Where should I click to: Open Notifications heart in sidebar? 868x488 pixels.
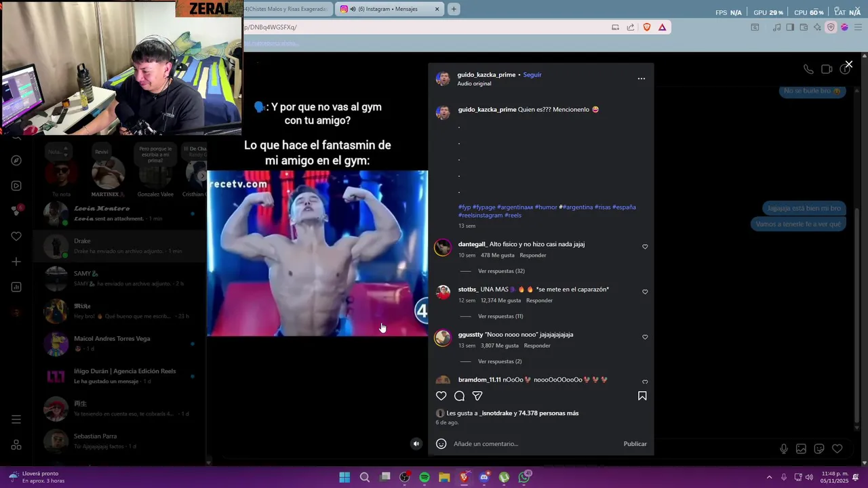[16, 237]
